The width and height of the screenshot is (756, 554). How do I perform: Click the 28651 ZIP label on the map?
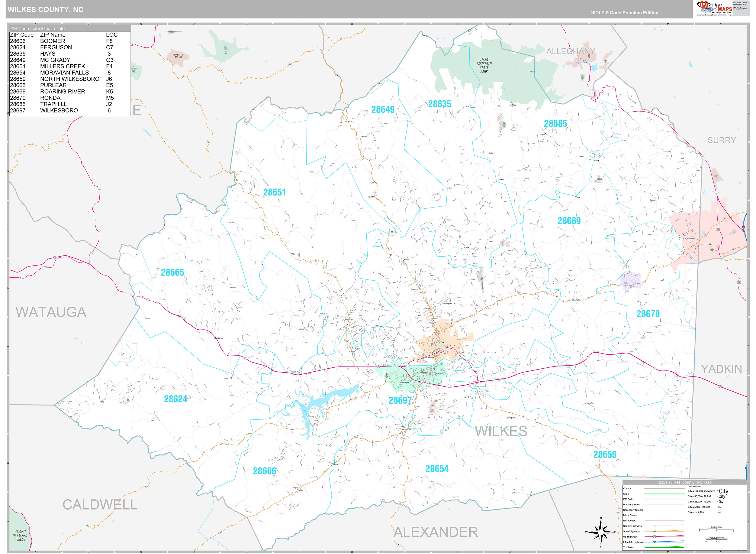274,192
